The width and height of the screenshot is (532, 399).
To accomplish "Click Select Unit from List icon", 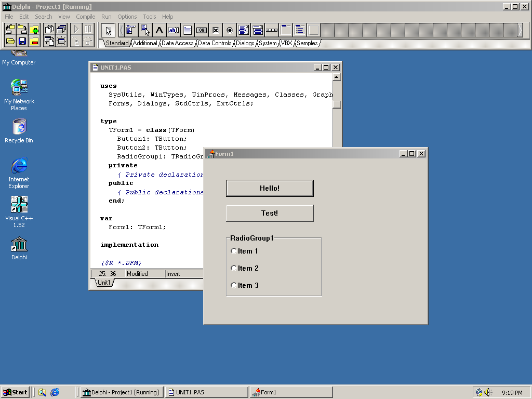I will pyautogui.click(x=49, y=30).
